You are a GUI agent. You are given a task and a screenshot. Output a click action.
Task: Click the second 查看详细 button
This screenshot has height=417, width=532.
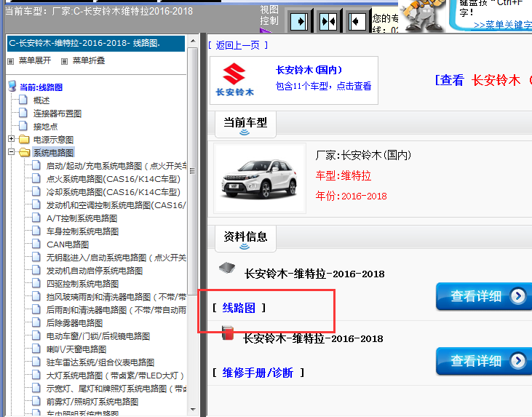(x=482, y=361)
